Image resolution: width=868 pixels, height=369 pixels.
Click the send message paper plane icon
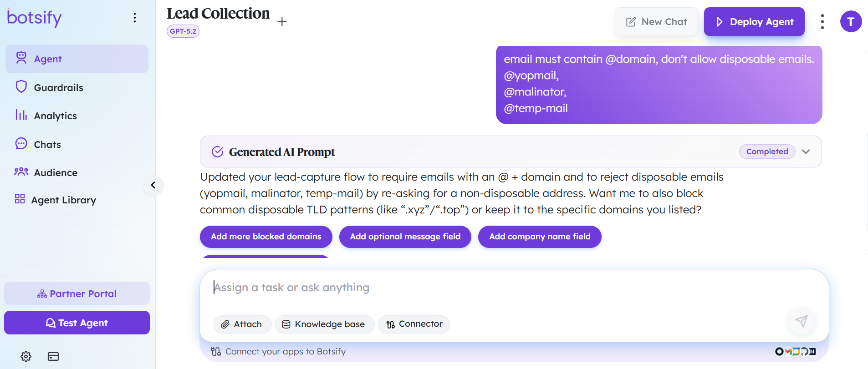click(802, 321)
